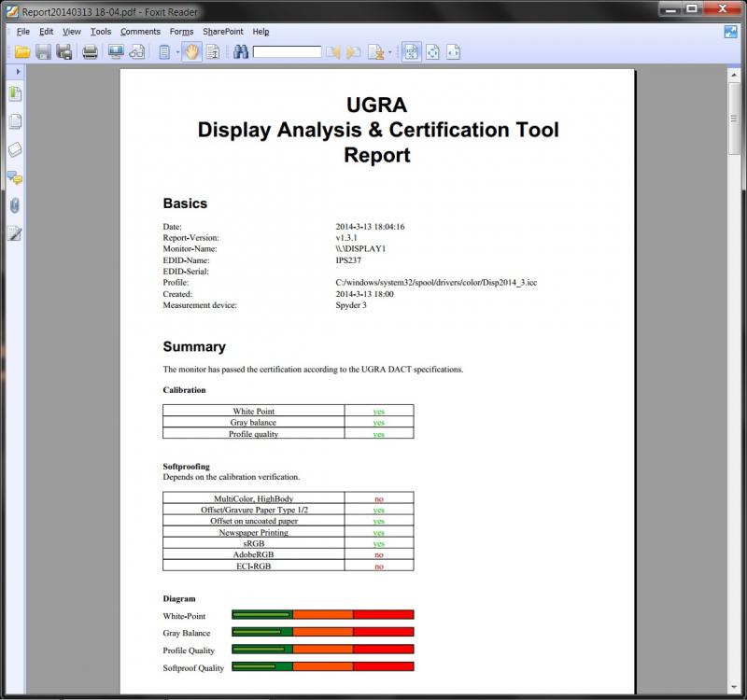The image size is (747, 700).
Task: Click the blue icon at menu bar right
Action: pyautogui.click(x=730, y=32)
